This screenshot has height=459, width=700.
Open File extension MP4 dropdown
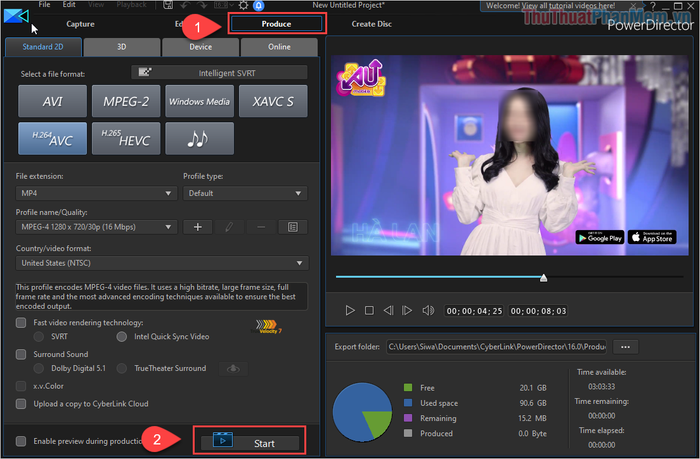coord(96,193)
